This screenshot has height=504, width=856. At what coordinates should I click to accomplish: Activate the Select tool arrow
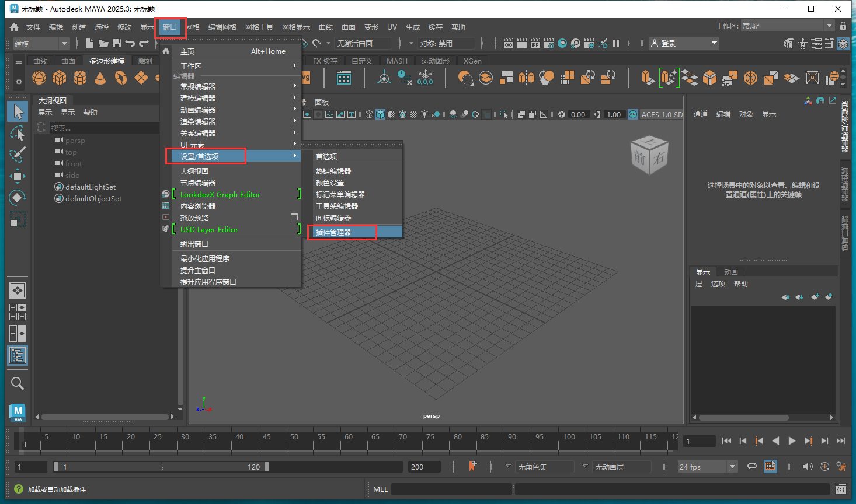click(x=18, y=111)
